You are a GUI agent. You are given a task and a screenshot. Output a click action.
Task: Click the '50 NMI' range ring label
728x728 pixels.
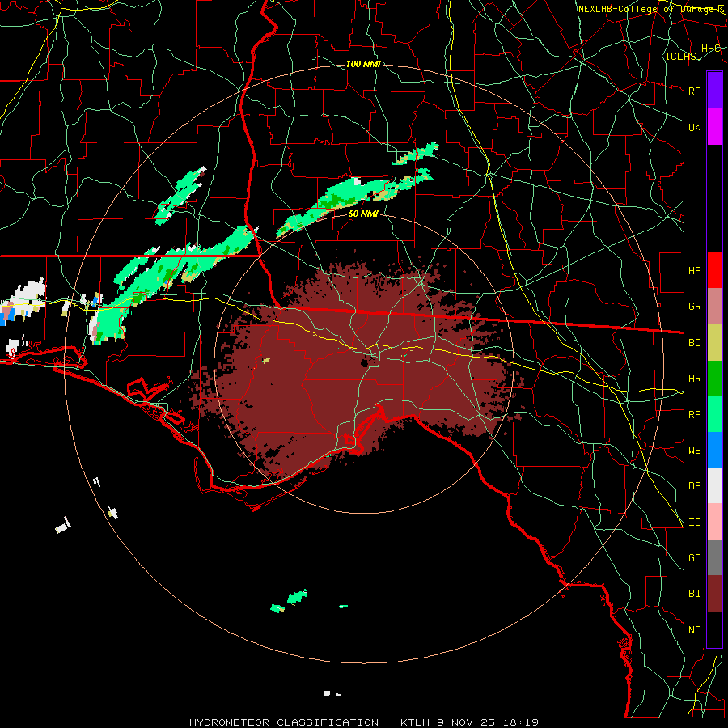click(363, 214)
